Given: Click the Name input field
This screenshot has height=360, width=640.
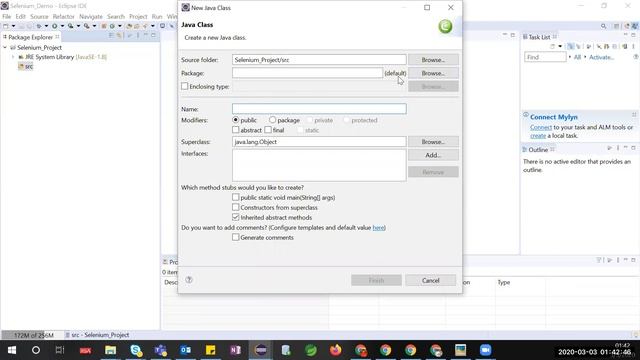Looking at the screenshot, I should 319,109.
